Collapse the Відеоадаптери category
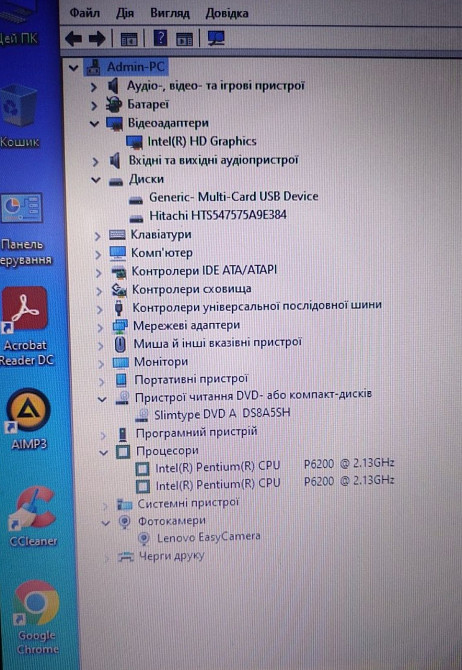 tap(94, 124)
